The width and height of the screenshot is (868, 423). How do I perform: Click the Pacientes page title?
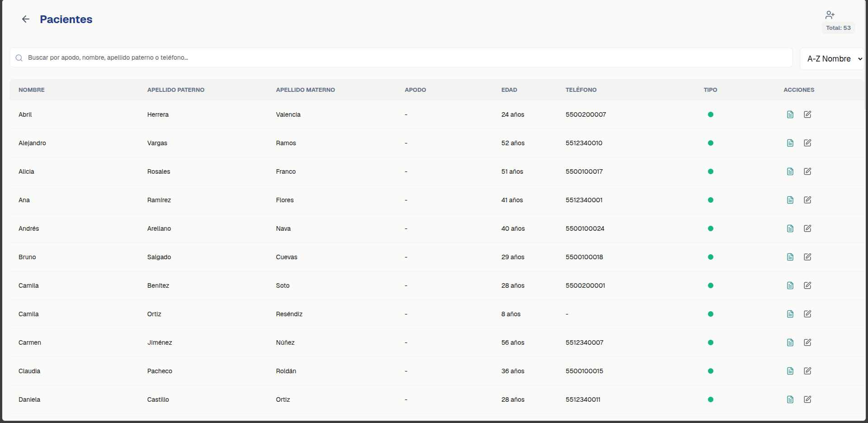coord(66,19)
